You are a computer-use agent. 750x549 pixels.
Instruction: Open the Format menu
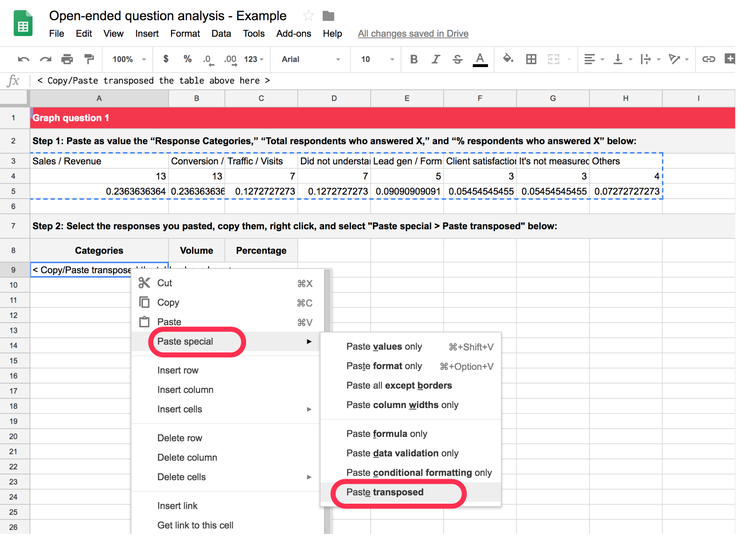click(x=185, y=33)
